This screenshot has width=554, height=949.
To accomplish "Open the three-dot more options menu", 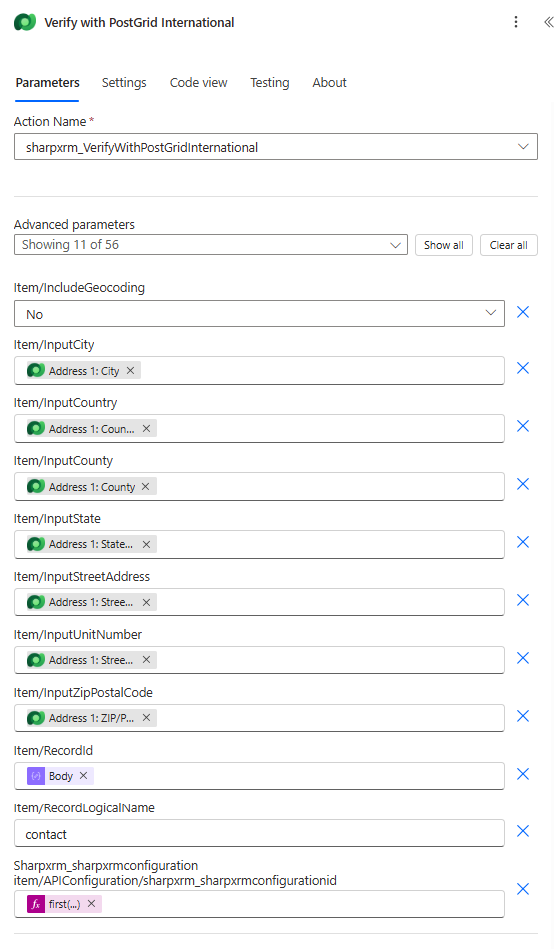I will [516, 22].
